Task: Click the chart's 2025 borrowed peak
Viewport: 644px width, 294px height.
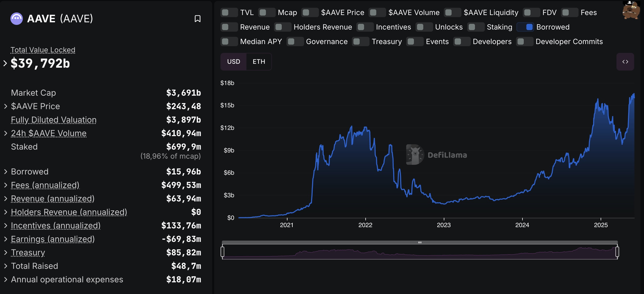Action: (x=634, y=94)
